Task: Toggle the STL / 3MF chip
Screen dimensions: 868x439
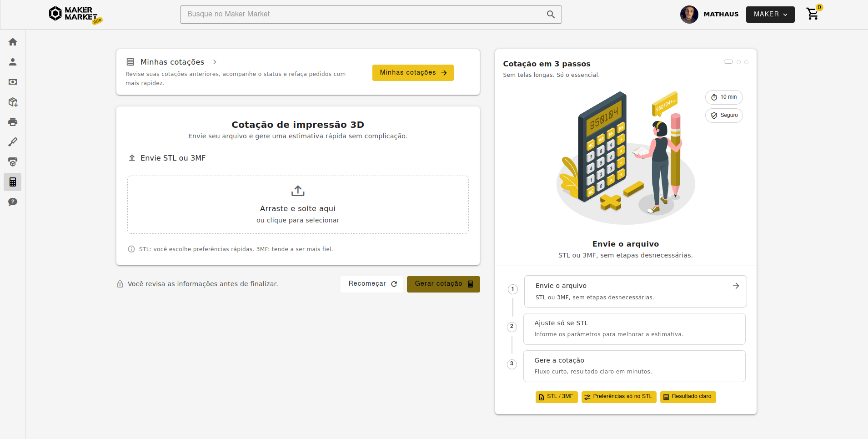Action: tap(556, 397)
